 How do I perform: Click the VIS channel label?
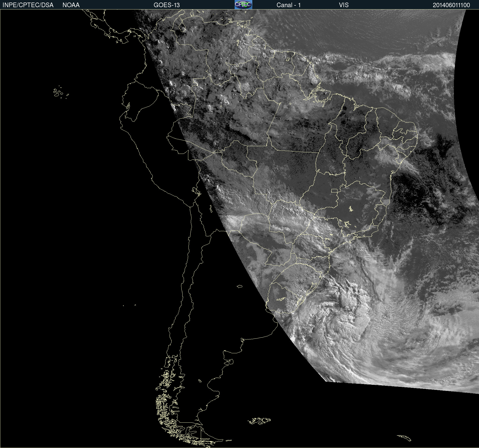(x=344, y=5)
